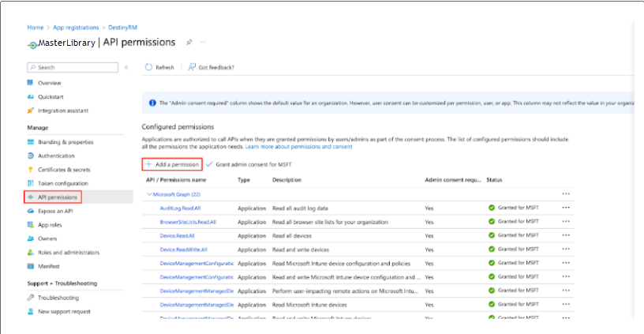Click 'Read all devices' description text
The height and width of the screenshot is (334, 644).
[x=292, y=236]
